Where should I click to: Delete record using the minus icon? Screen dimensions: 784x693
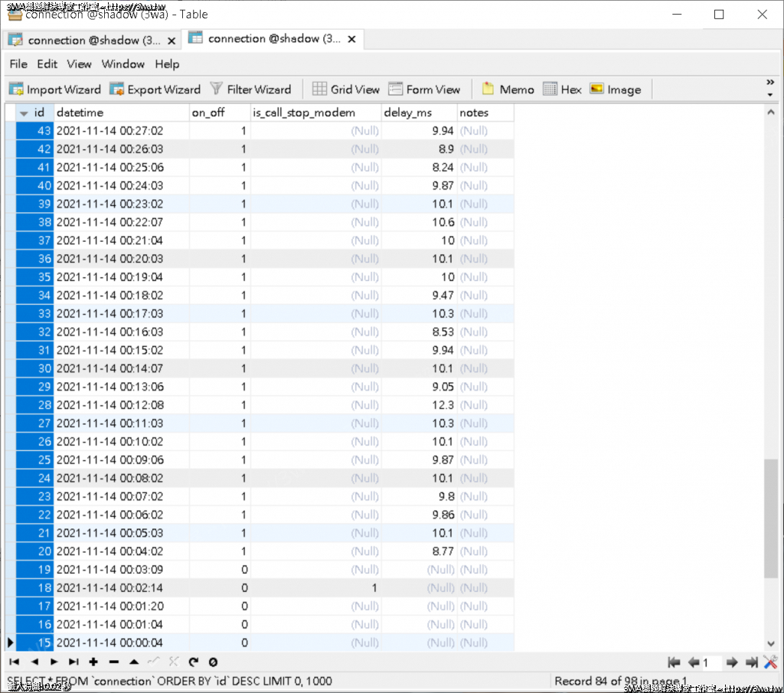tap(113, 662)
